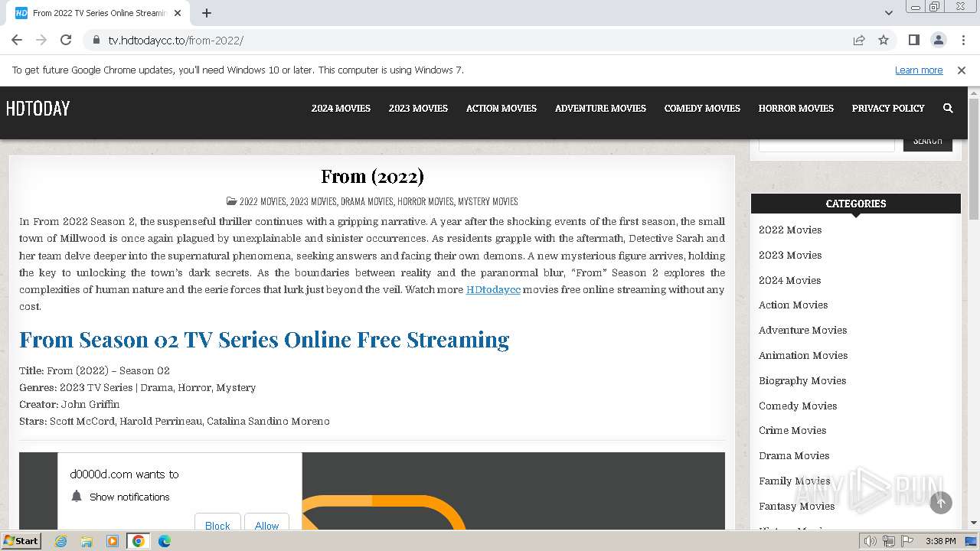Open MYSTERY MOVIES post category tag
This screenshot has height=551, width=980.
click(x=488, y=201)
